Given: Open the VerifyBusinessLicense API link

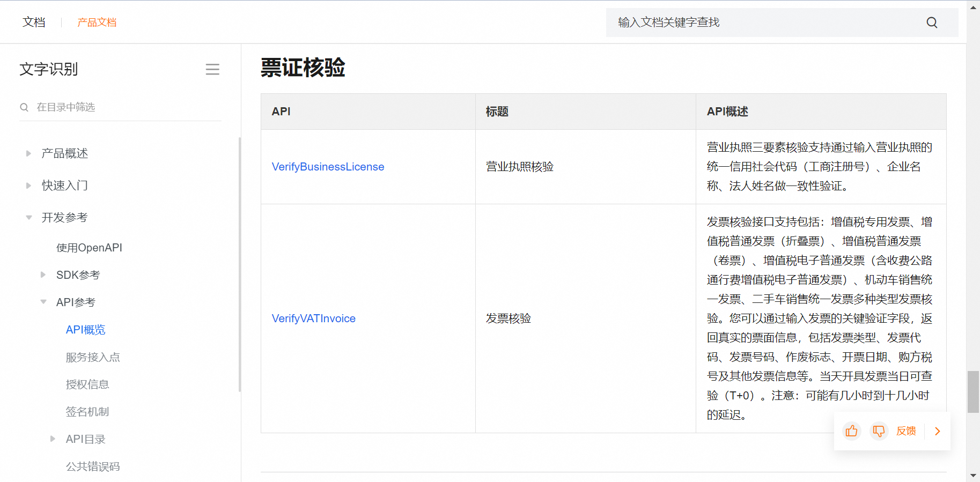Looking at the screenshot, I should pos(328,167).
